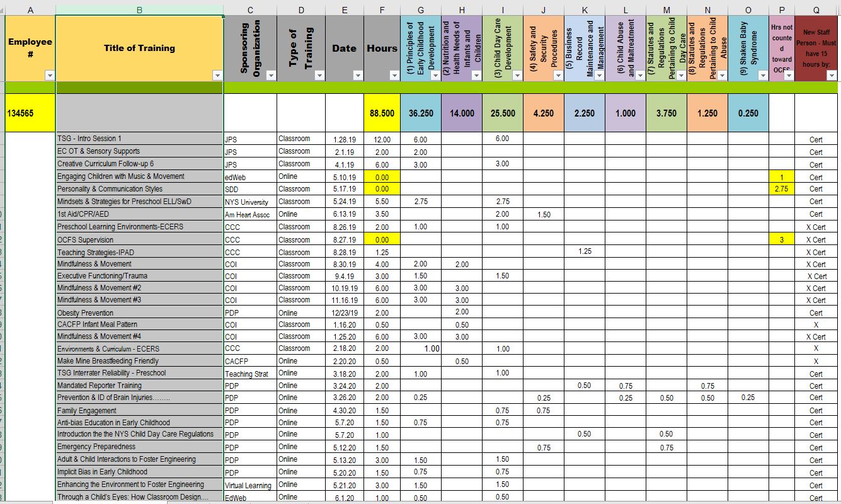The height and width of the screenshot is (504, 841).
Task: Select date cell 3.26.20
Action: 345,398
